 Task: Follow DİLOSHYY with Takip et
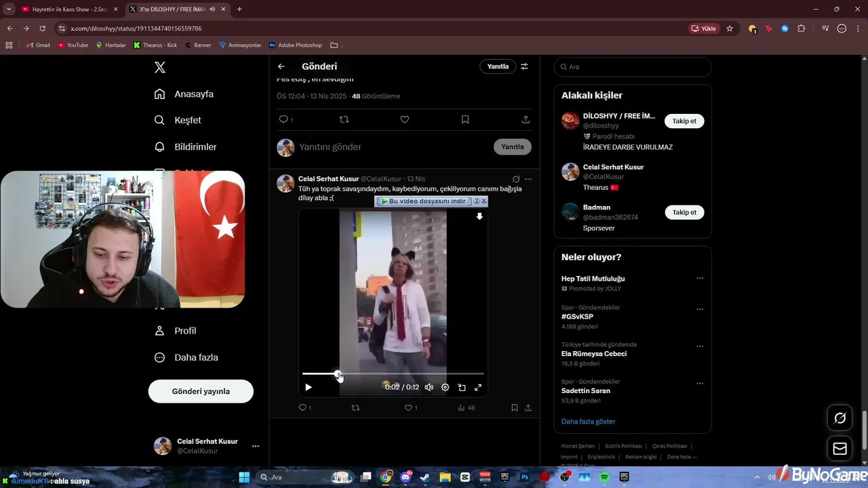click(684, 121)
